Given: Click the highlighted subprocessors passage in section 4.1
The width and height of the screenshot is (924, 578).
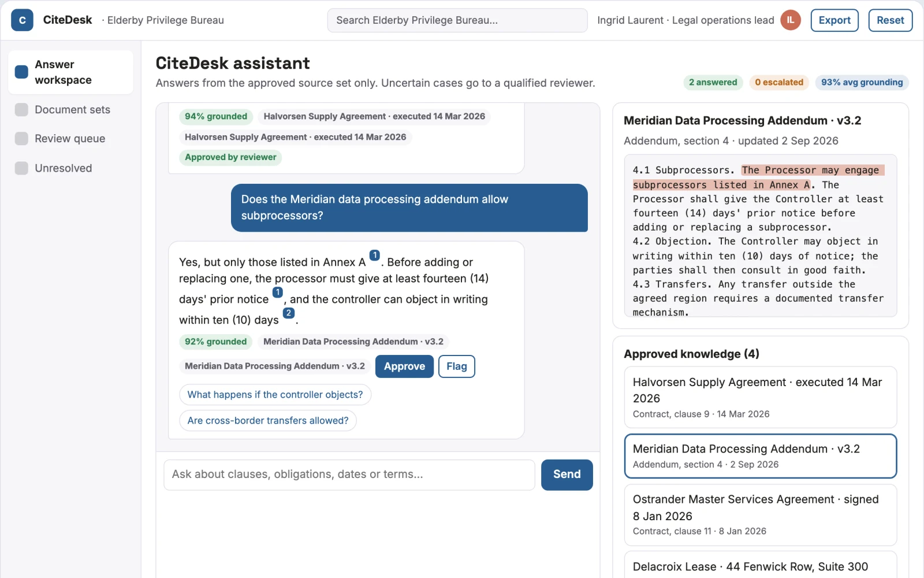Looking at the screenshot, I should 758,177.
